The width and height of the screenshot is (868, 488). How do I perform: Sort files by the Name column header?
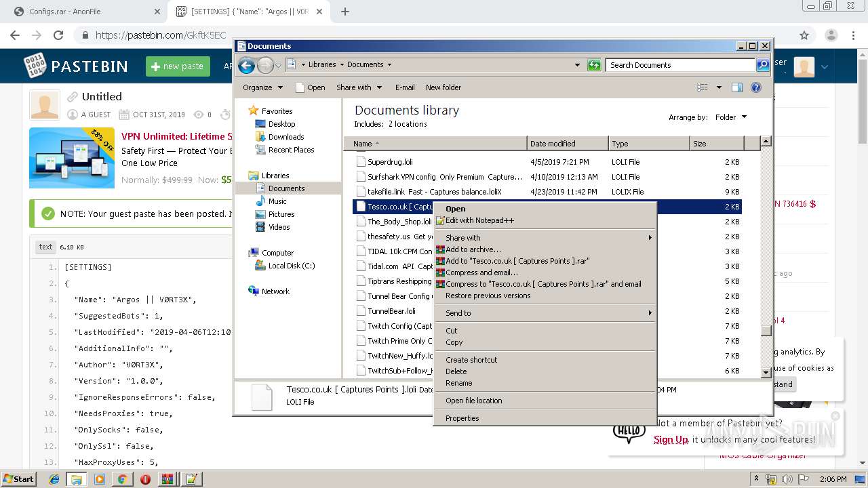[435, 144]
